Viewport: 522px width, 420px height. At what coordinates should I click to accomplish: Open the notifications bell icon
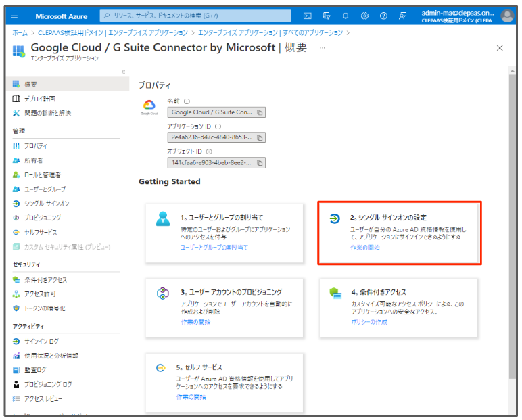coord(346,16)
